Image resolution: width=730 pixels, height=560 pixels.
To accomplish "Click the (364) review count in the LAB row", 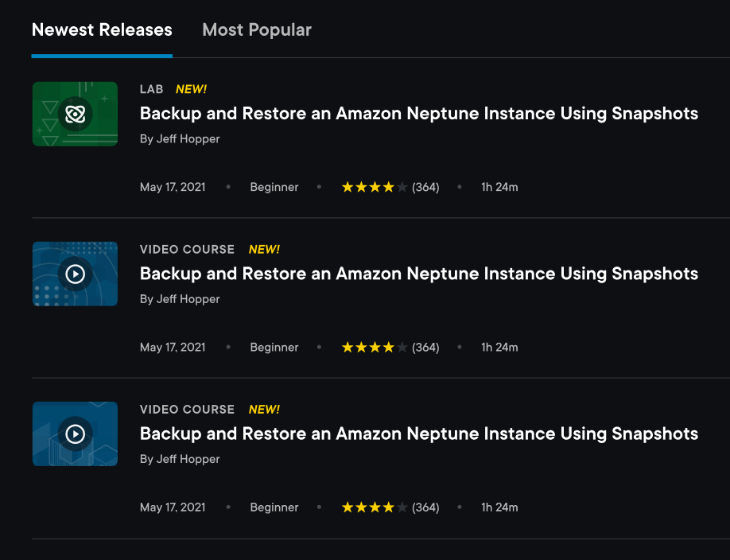I will tap(425, 187).
